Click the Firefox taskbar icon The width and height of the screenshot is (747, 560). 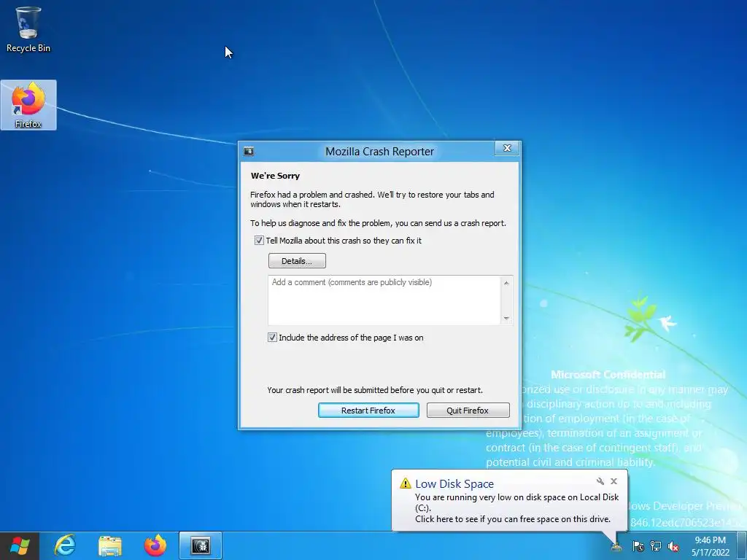155,545
